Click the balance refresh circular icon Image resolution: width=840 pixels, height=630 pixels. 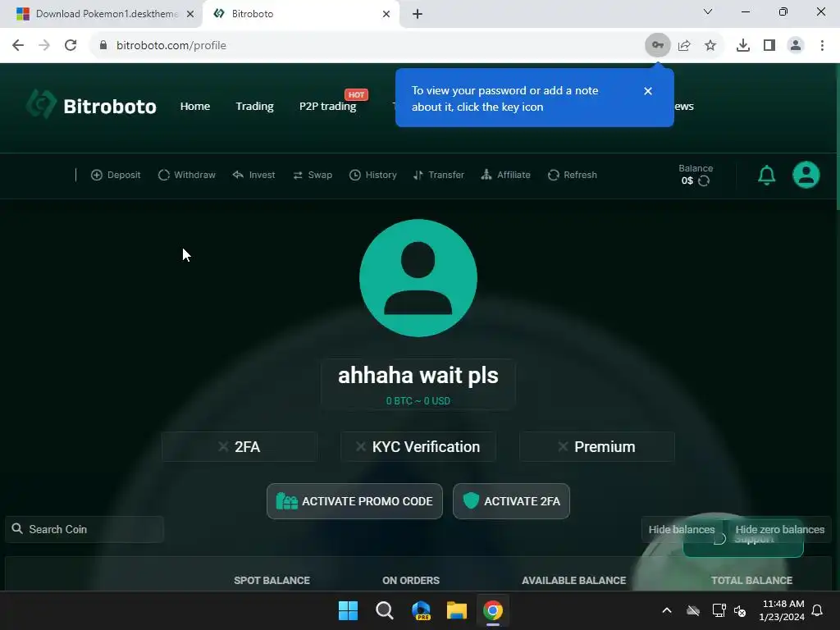pyautogui.click(x=704, y=181)
